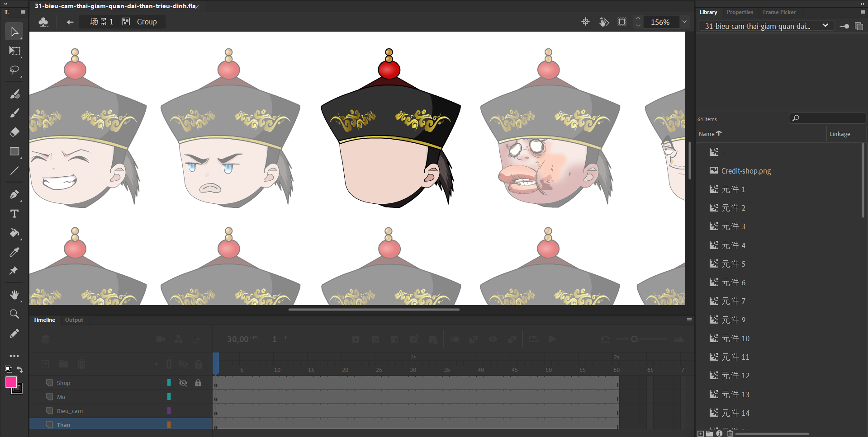
Task: Open the pink fill color swatch
Action: click(11, 382)
